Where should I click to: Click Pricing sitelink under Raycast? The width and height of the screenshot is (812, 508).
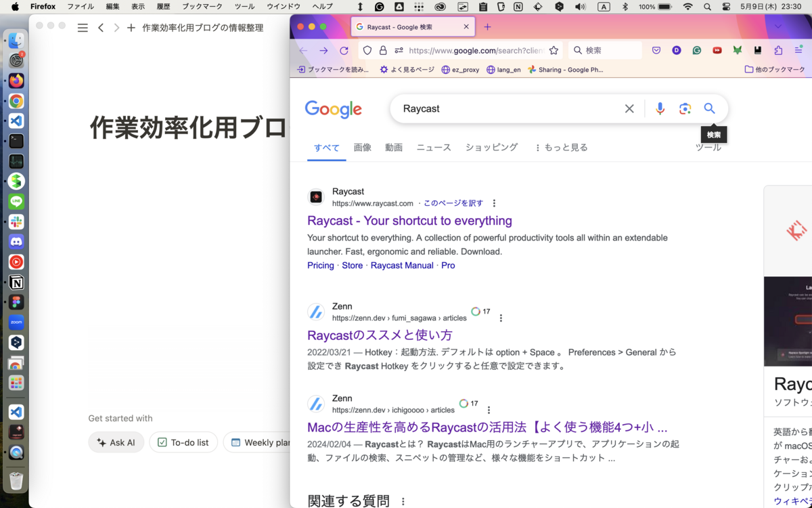[x=321, y=266]
